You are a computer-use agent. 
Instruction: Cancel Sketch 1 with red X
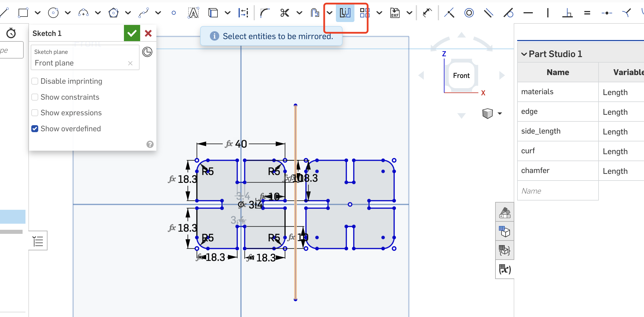pyautogui.click(x=148, y=33)
